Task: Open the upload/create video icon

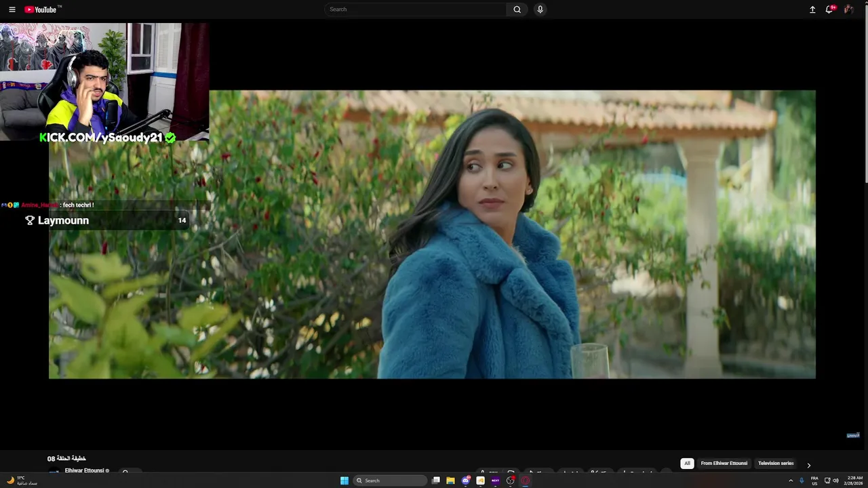Action: point(812,9)
